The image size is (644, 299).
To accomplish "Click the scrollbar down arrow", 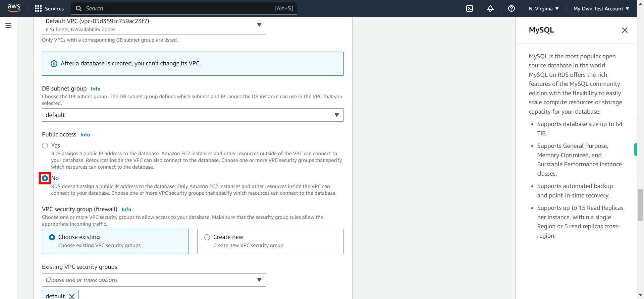I will point(640,296).
